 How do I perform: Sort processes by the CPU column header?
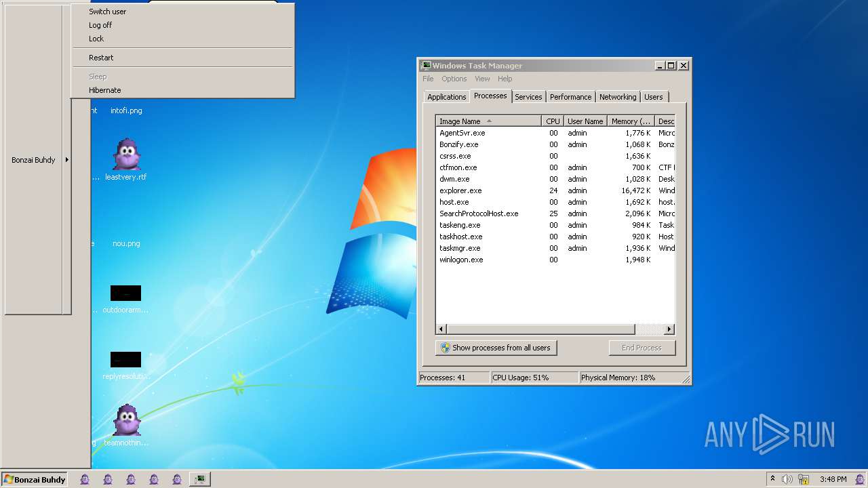pyautogui.click(x=553, y=121)
